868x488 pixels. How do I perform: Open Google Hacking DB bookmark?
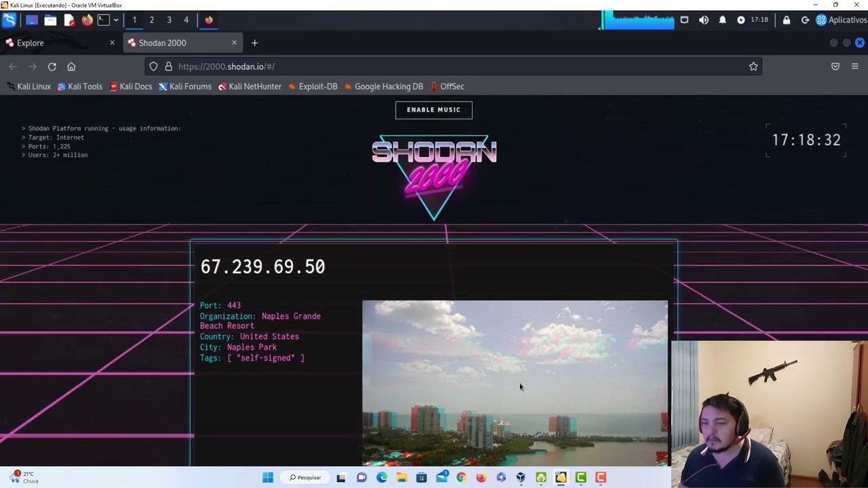tap(383, 86)
